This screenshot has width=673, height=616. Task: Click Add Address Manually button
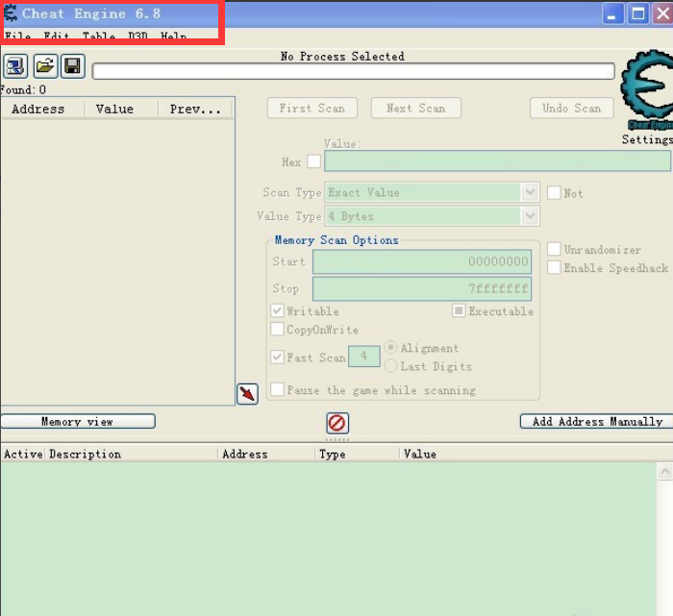[597, 422]
